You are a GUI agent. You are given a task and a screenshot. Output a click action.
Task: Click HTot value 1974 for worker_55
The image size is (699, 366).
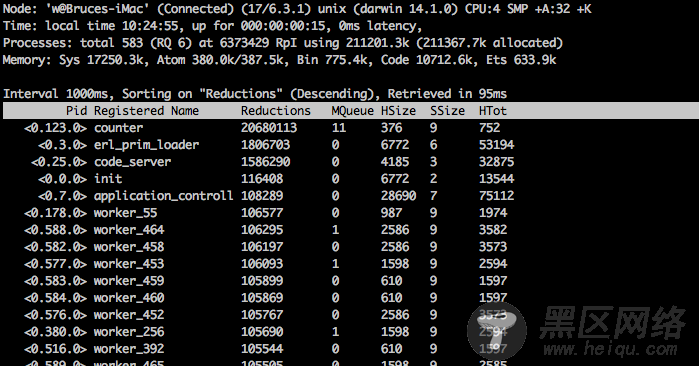(x=493, y=213)
